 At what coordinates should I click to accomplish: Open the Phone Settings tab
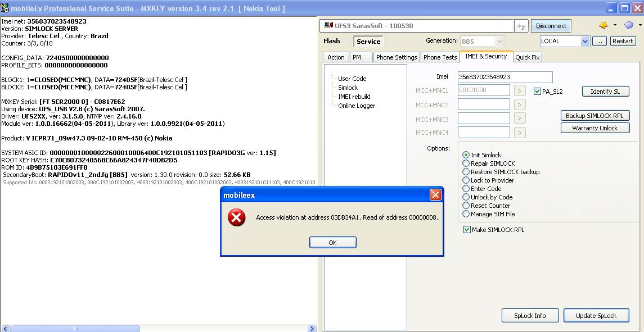[397, 57]
